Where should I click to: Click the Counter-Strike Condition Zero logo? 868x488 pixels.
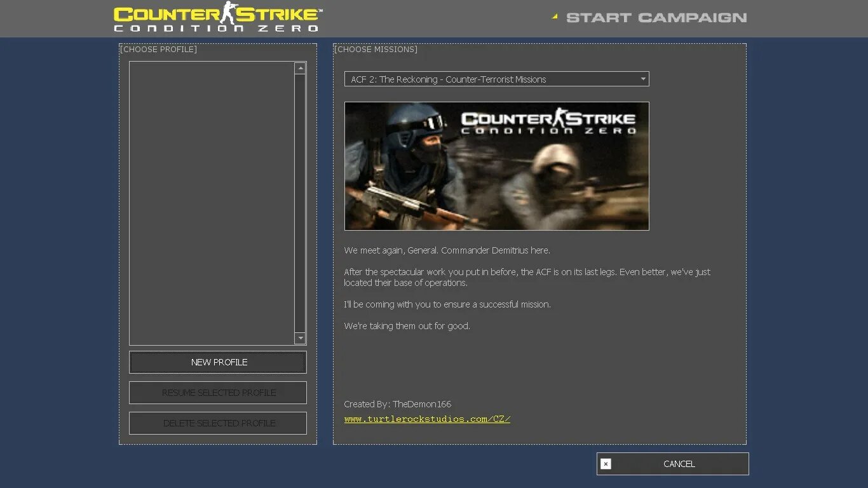218,17
